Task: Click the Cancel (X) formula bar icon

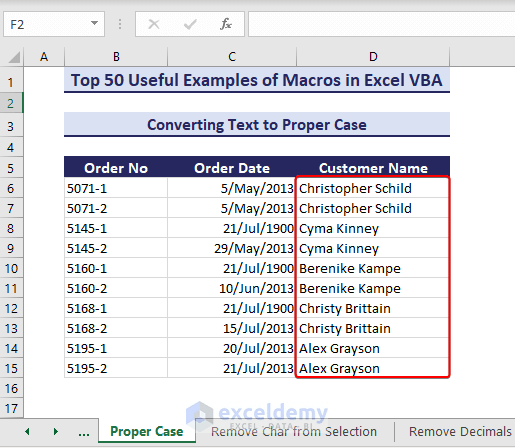Action: pos(154,24)
